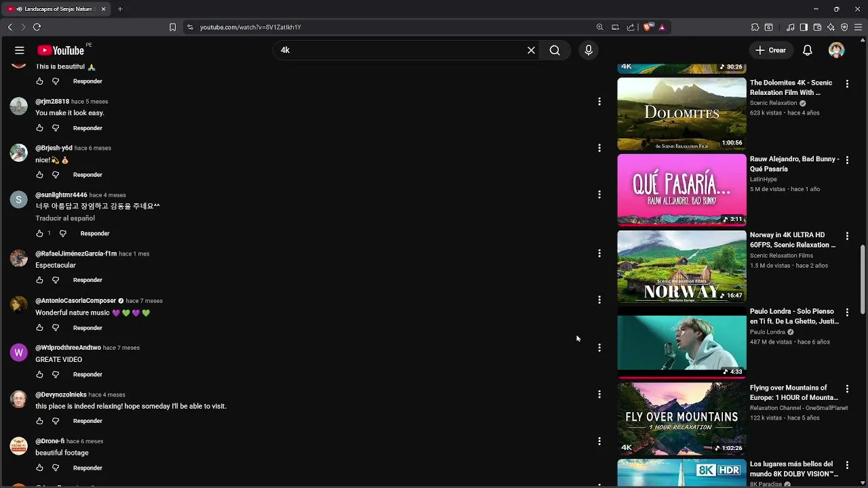Like the 'Espectacular' comment
The image size is (868, 488).
coord(39,280)
